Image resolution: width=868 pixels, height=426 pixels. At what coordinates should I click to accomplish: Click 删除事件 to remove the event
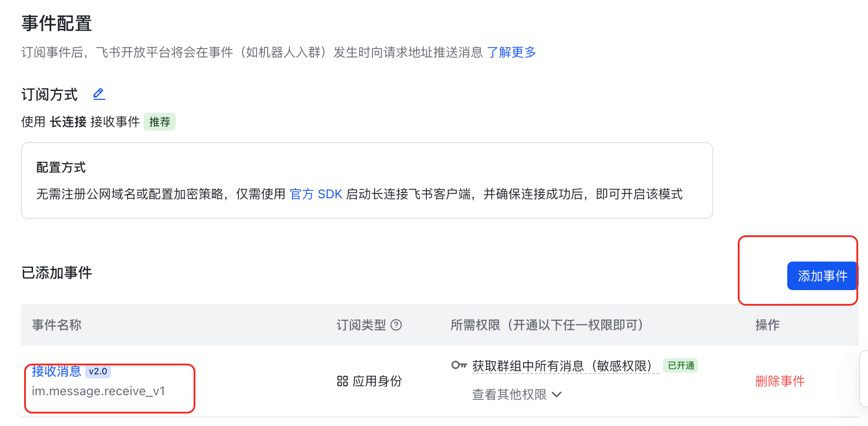coord(780,381)
